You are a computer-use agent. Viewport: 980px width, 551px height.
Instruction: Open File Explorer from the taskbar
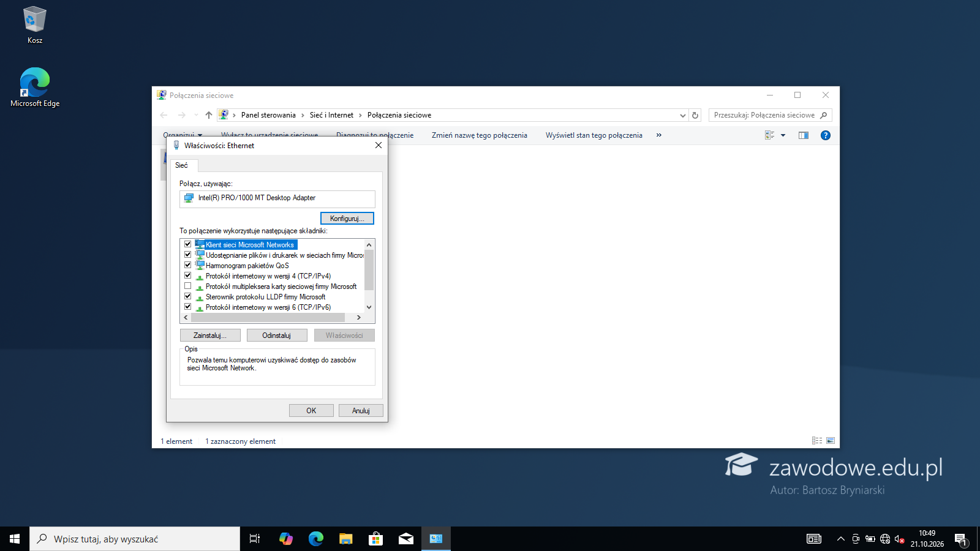pyautogui.click(x=345, y=539)
